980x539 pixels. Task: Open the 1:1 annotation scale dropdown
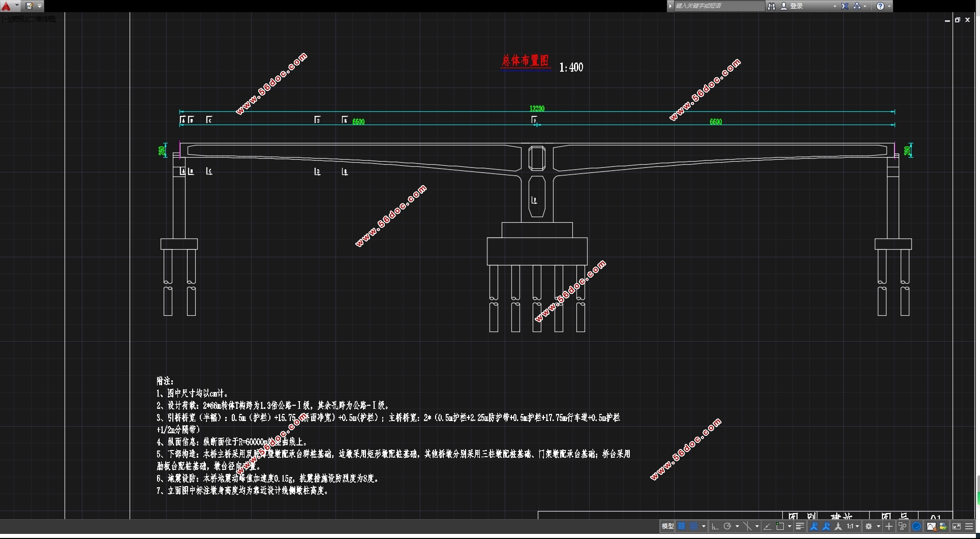(853, 526)
